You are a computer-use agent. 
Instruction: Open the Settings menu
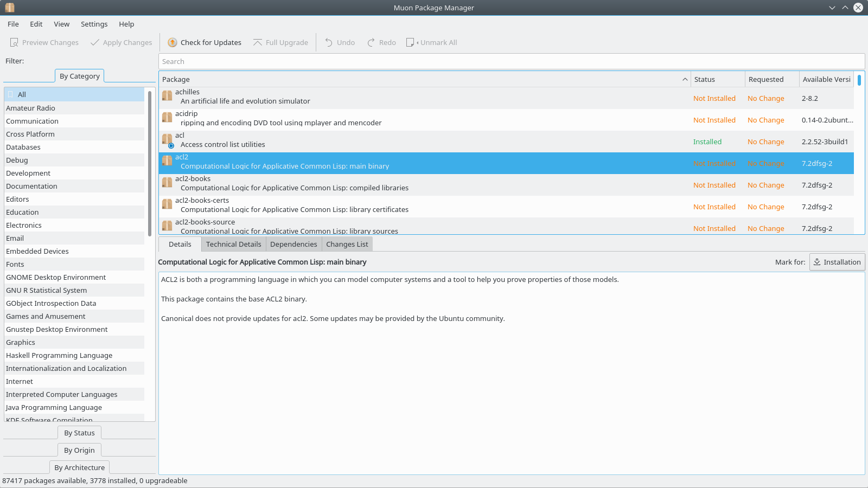click(x=94, y=24)
